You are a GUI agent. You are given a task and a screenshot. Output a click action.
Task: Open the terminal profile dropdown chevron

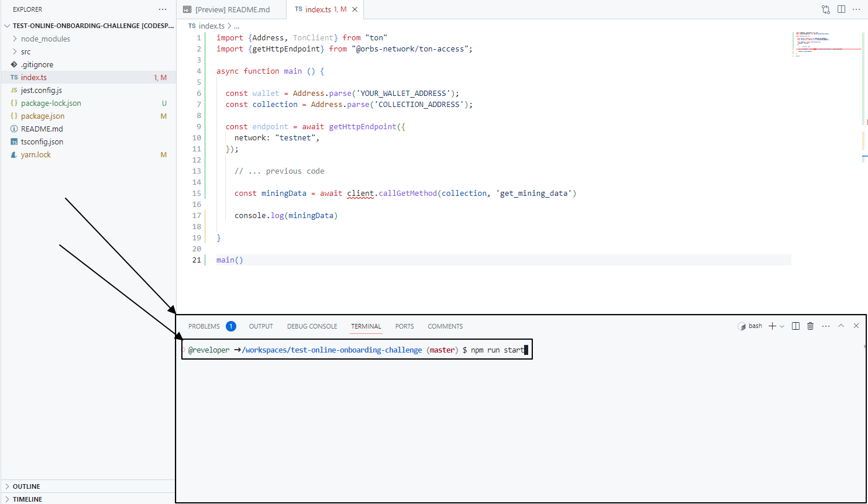[783, 326]
